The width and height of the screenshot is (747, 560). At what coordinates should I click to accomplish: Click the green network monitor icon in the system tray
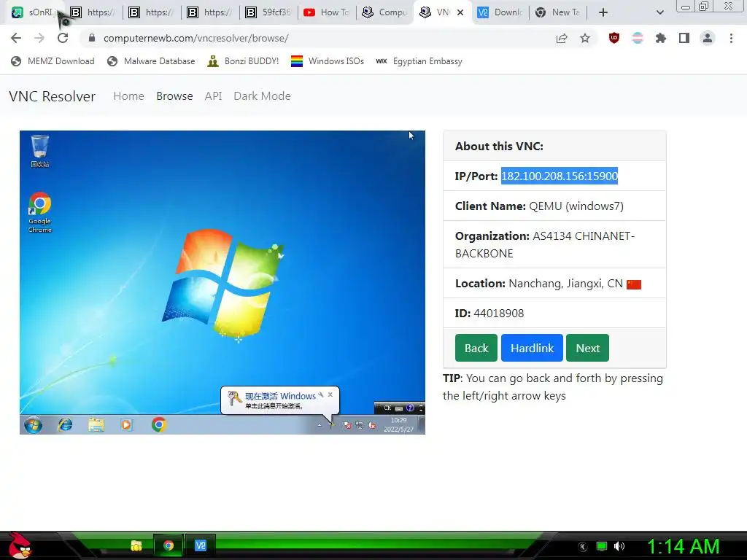click(602, 546)
